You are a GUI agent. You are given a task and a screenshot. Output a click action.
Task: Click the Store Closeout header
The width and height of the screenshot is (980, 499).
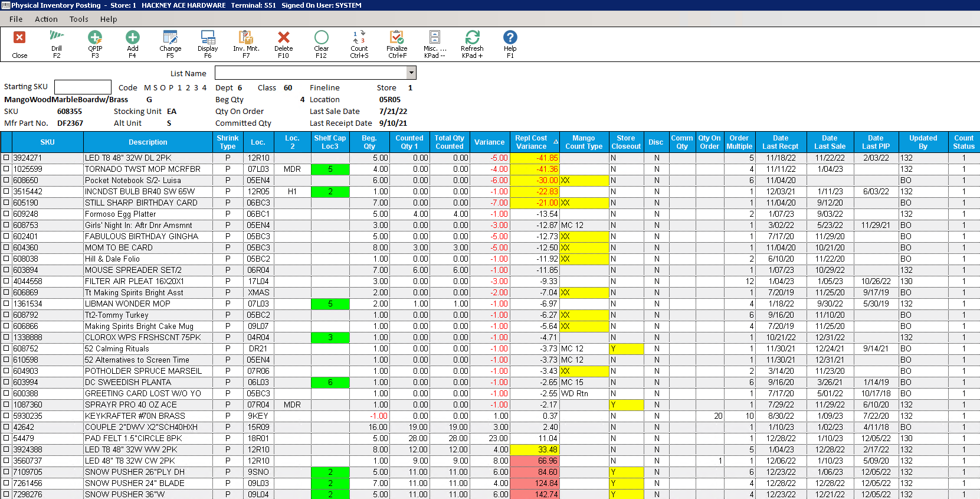(626, 142)
